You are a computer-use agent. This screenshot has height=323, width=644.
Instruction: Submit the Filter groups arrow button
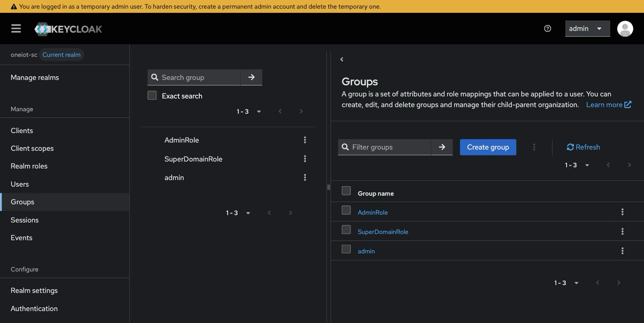(x=442, y=147)
